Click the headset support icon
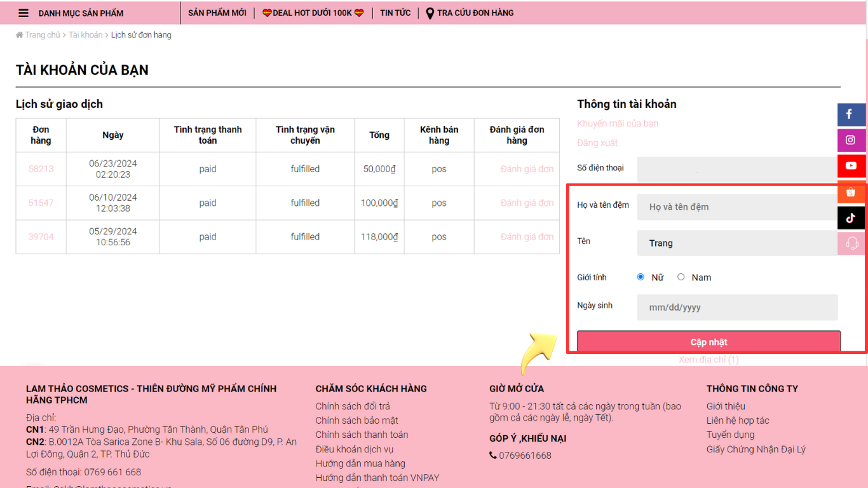868x488 pixels. pyautogui.click(x=851, y=243)
